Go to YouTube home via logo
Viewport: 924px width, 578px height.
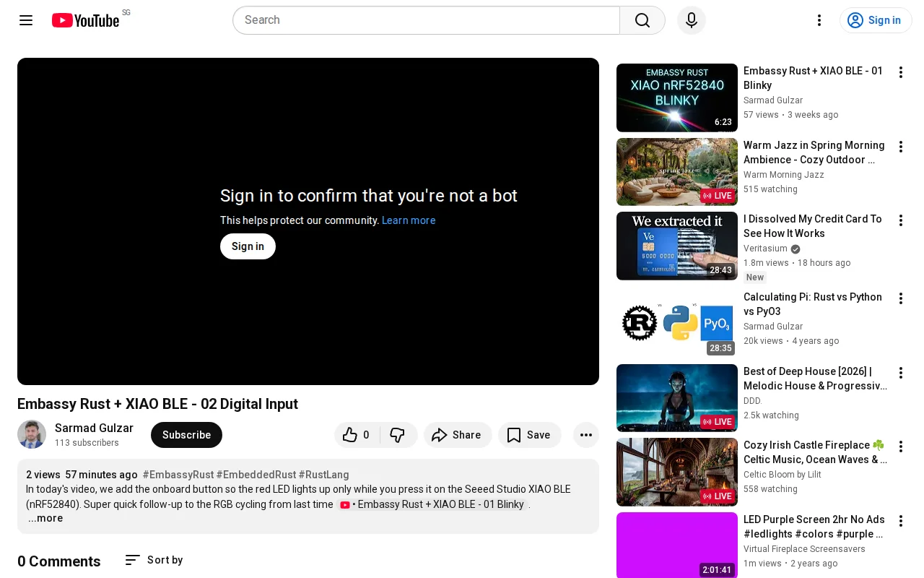[85, 20]
